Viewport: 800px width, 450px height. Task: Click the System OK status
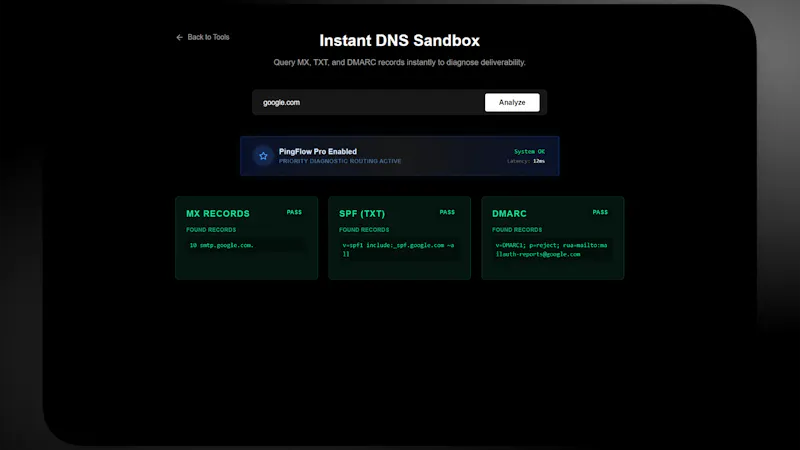pos(529,152)
